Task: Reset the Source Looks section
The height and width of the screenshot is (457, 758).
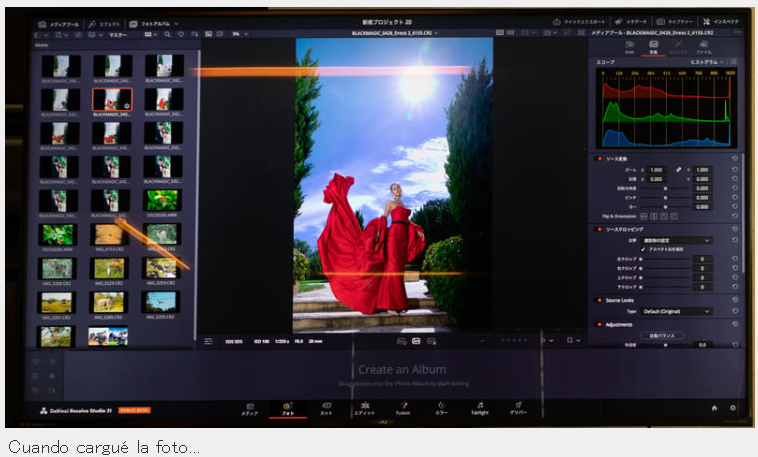Action: pyautogui.click(x=735, y=300)
